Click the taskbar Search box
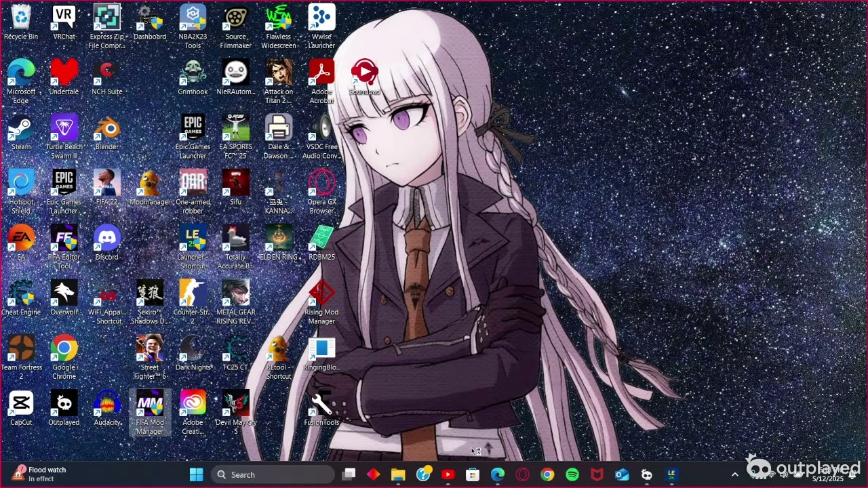 (273, 474)
